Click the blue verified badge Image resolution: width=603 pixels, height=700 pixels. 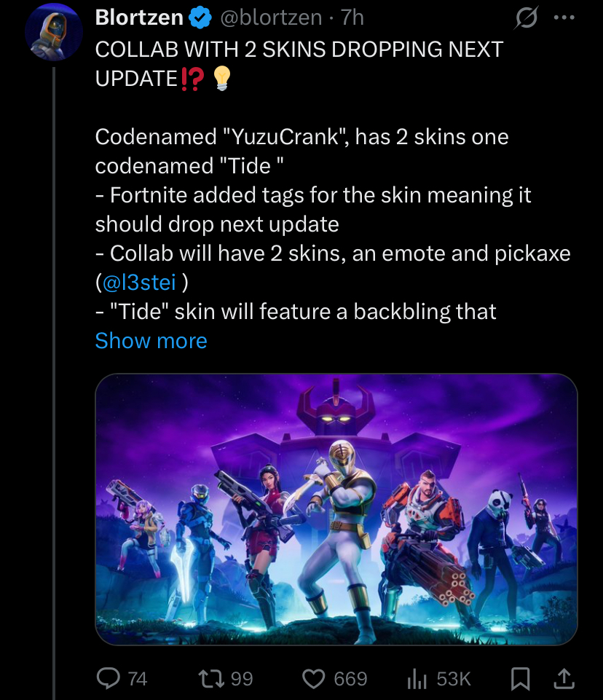point(200,18)
